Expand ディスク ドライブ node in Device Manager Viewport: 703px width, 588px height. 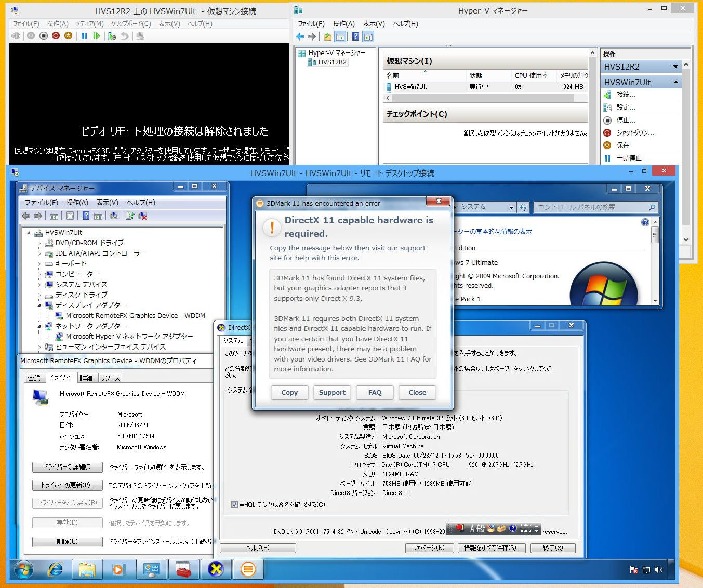click(x=39, y=295)
